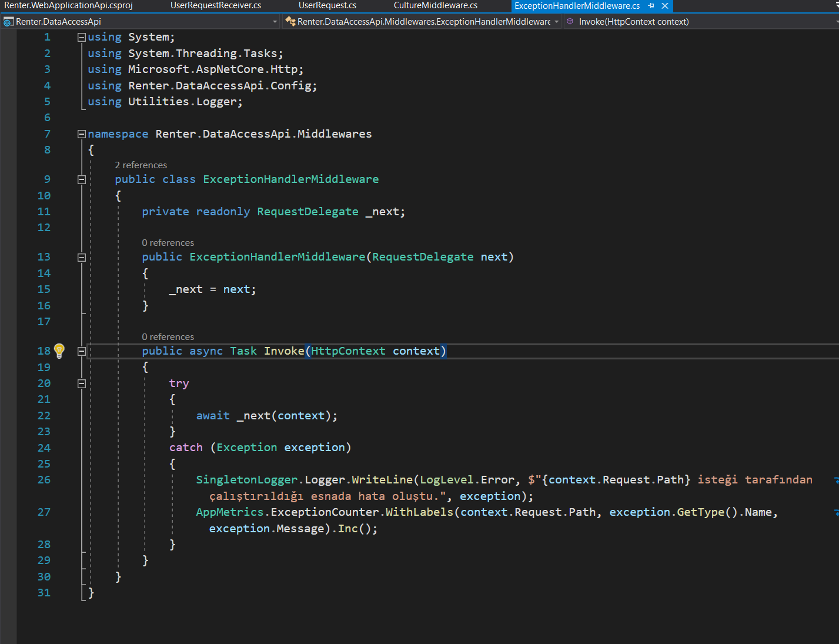Collapse the namespace block at line 7
This screenshot has width=839, height=644.
[x=82, y=134]
